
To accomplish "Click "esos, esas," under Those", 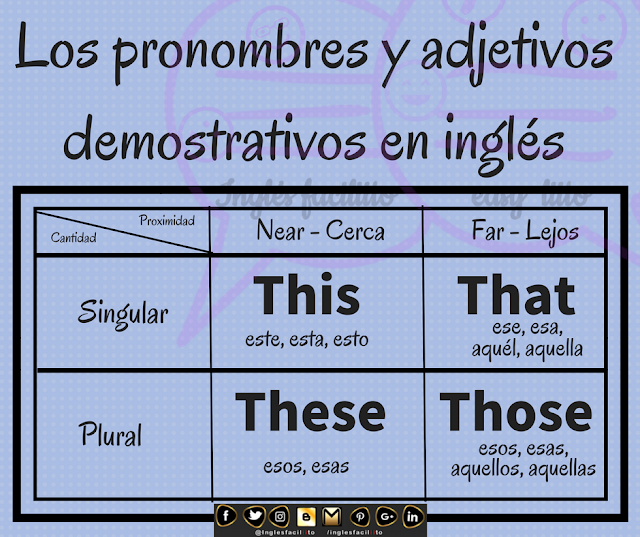I will click(523, 449).
